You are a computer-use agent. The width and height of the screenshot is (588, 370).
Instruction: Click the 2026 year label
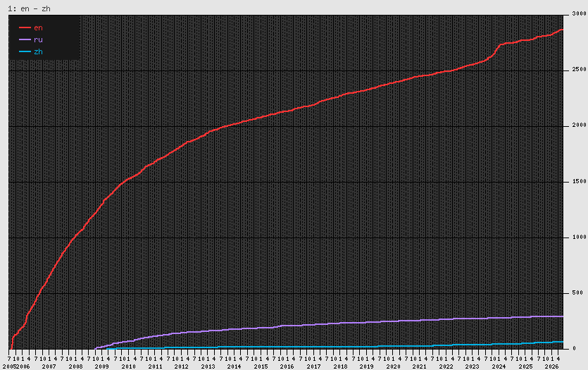coord(551,366)
